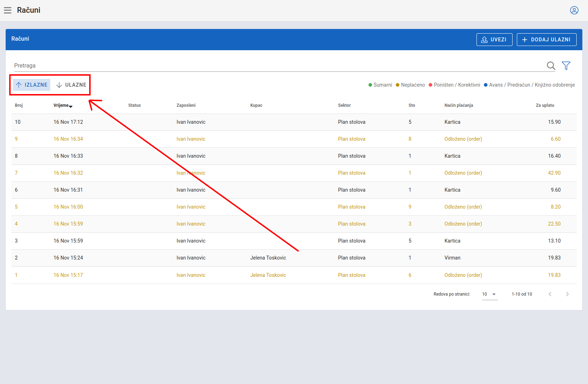Click the Za uplatu column header

(545, 105)
